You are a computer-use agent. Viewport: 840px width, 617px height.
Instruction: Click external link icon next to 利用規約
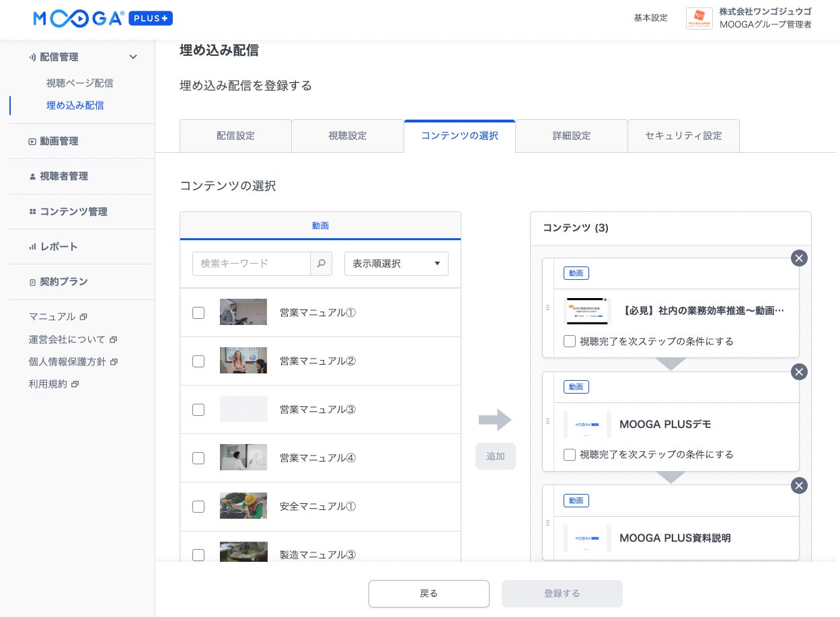click(75, 384)
